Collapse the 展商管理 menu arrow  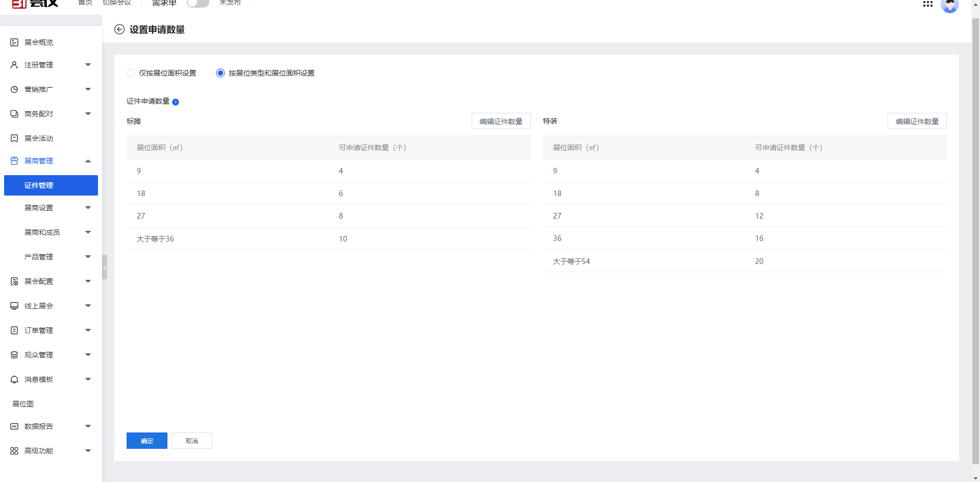pyautogui.click(x=88, y=161)
